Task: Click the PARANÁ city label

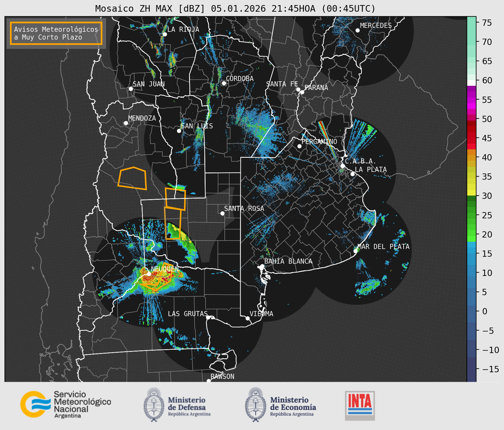Action: (316, 87)
